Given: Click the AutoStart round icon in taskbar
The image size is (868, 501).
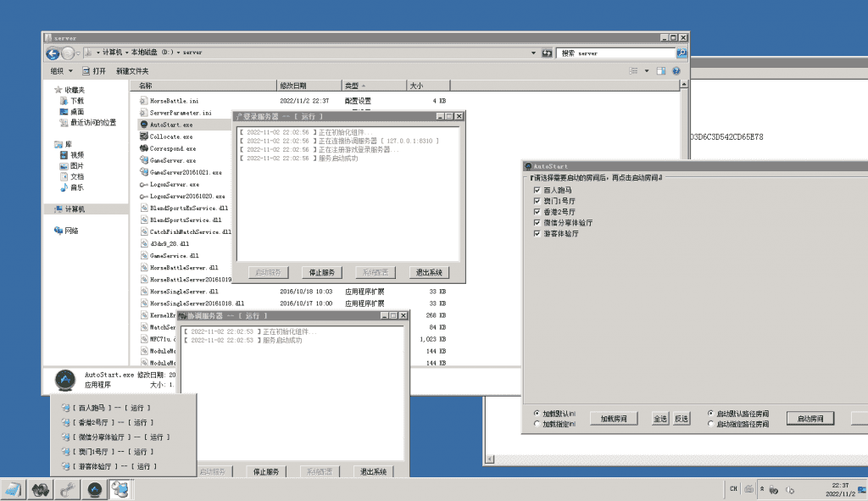Looking at the screenshot, I should tap(95, 489).
